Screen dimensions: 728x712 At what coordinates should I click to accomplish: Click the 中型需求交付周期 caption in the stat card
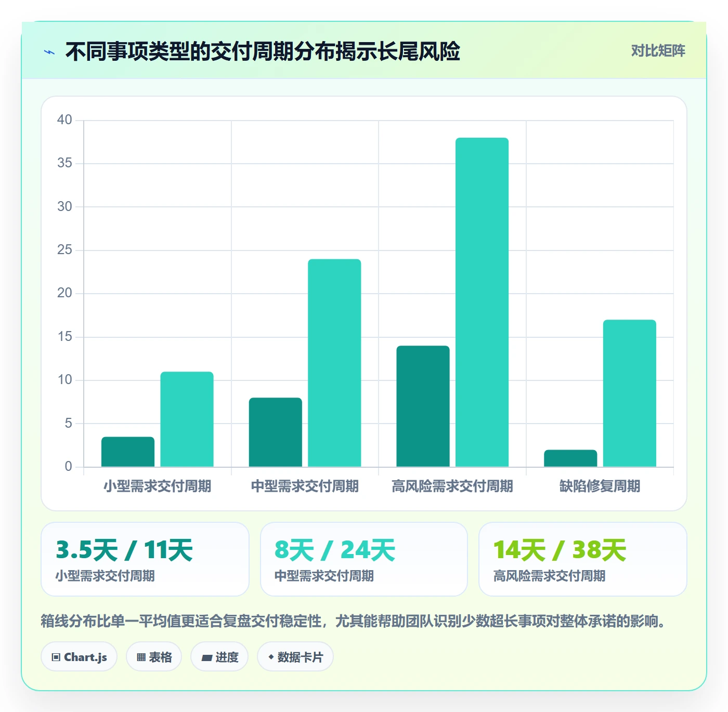coord(324,576)
